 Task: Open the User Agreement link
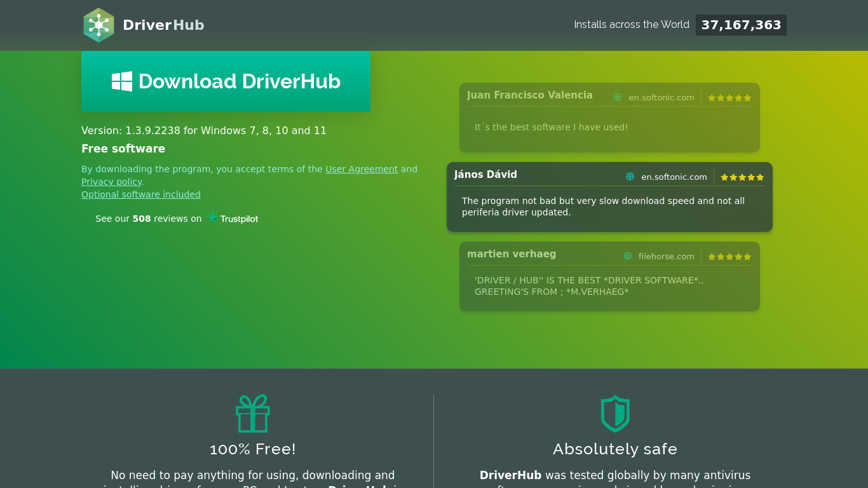(x=362, y=169)
